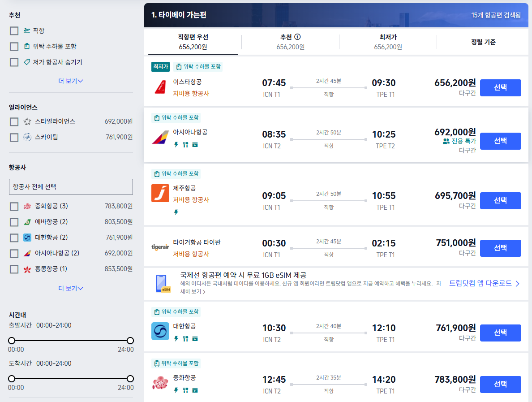Click the Eastar Jet airline logo
The width and height of the screenshot is (532, 402).
pyautogui.click(x=160, y=87)
